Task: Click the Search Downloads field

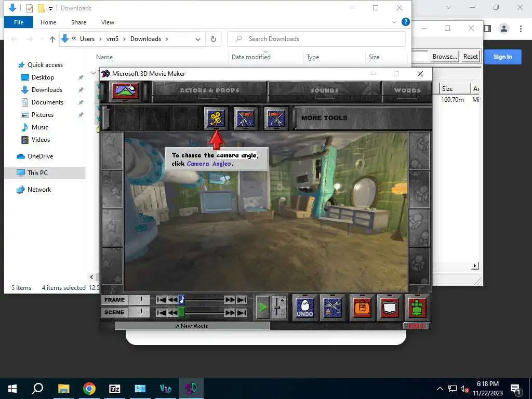Action: (316, 39)
